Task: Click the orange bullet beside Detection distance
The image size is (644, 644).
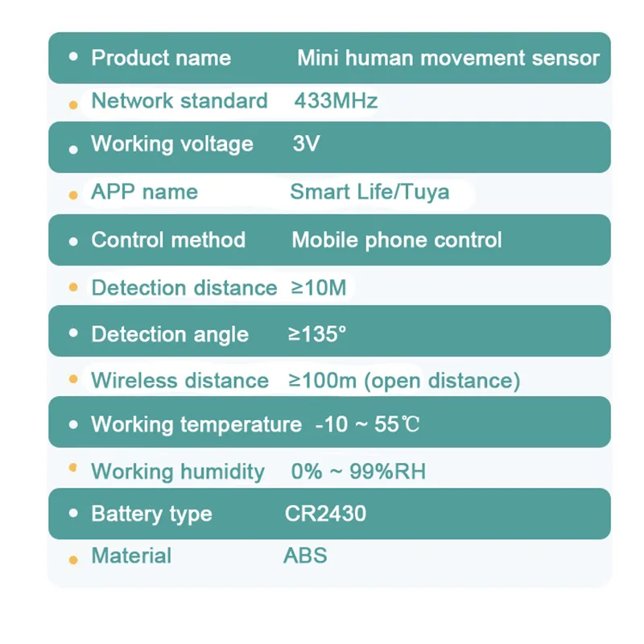Action: (x=74, y=287)
